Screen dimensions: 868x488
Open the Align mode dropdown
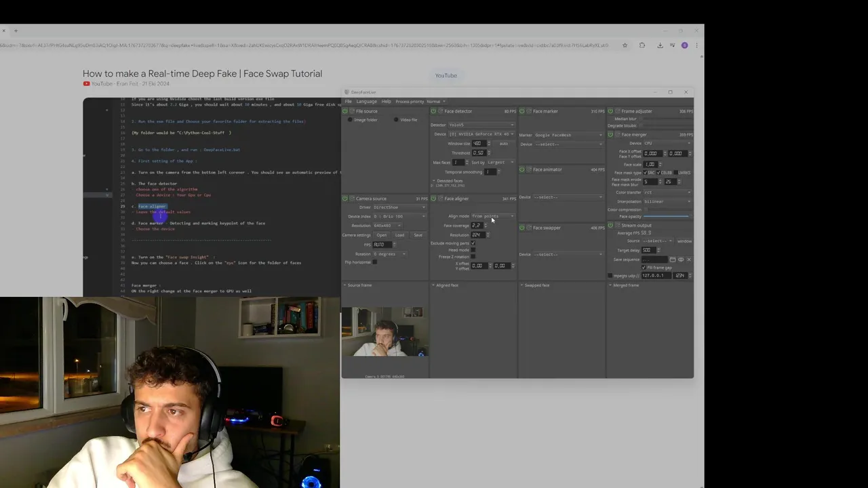pyautogui.click(x=493, y=216)
